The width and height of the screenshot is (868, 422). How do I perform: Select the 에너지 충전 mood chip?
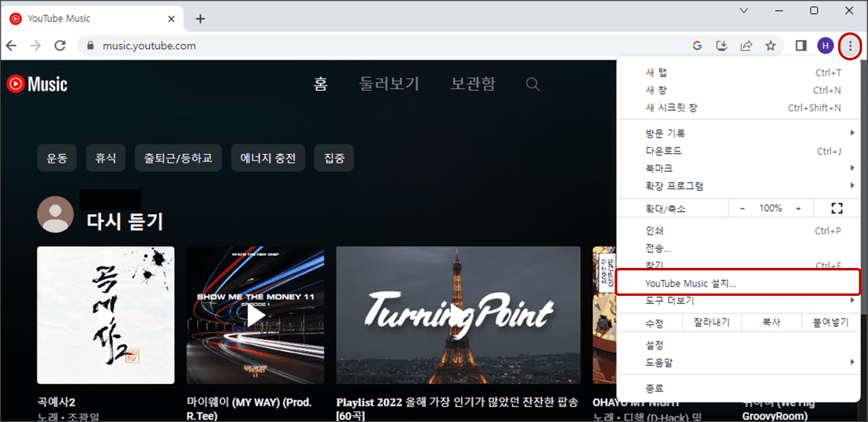268,158
